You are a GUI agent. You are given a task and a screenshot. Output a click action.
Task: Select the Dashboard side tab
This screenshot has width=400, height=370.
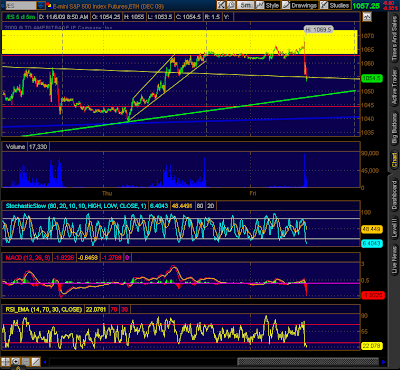pyautogui.click(x=394, y=194)
